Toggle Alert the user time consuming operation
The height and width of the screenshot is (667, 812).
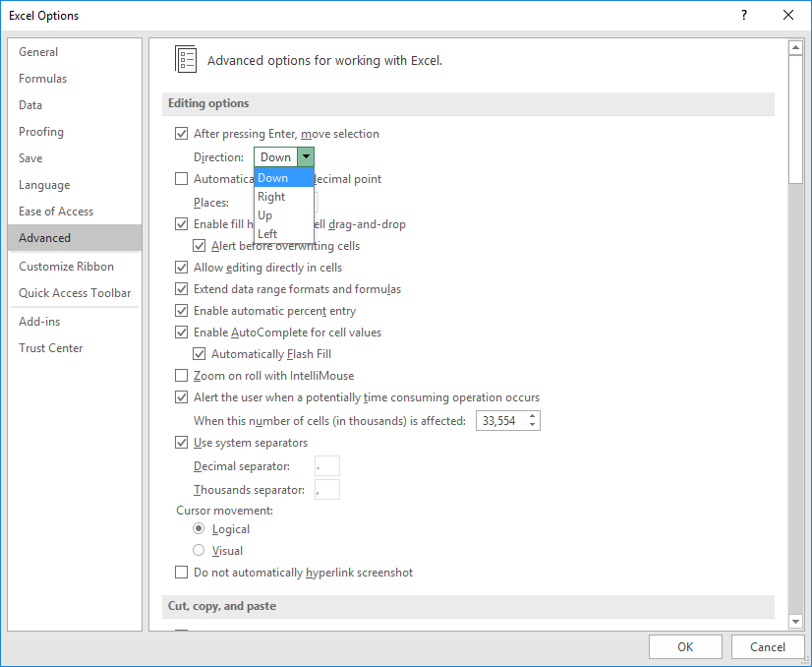point(181,397)
